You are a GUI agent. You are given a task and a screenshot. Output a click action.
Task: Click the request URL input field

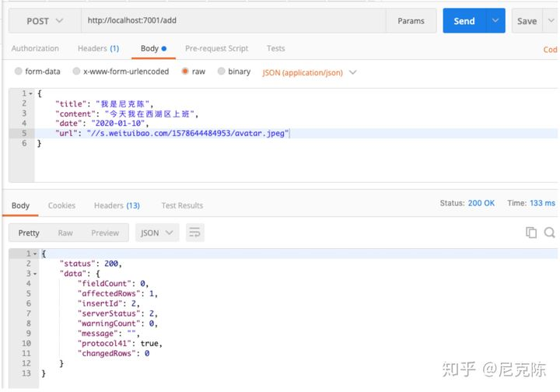233,21
